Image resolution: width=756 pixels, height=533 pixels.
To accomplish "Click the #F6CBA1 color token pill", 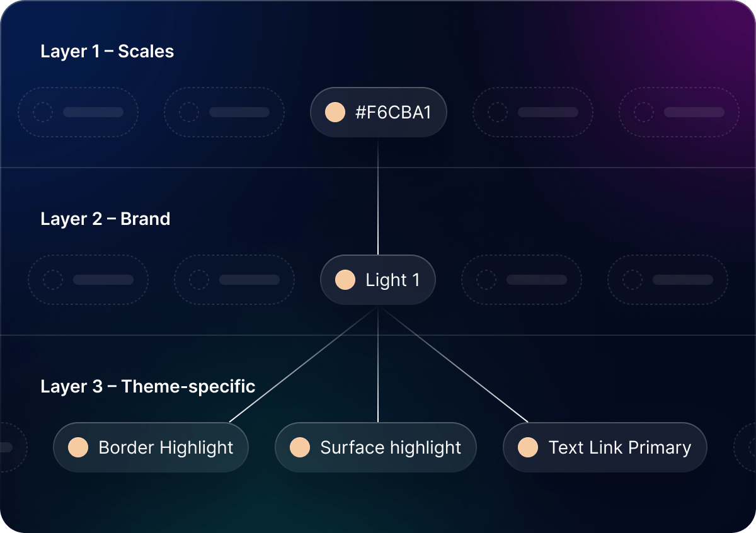I will (x=378, y=113).
